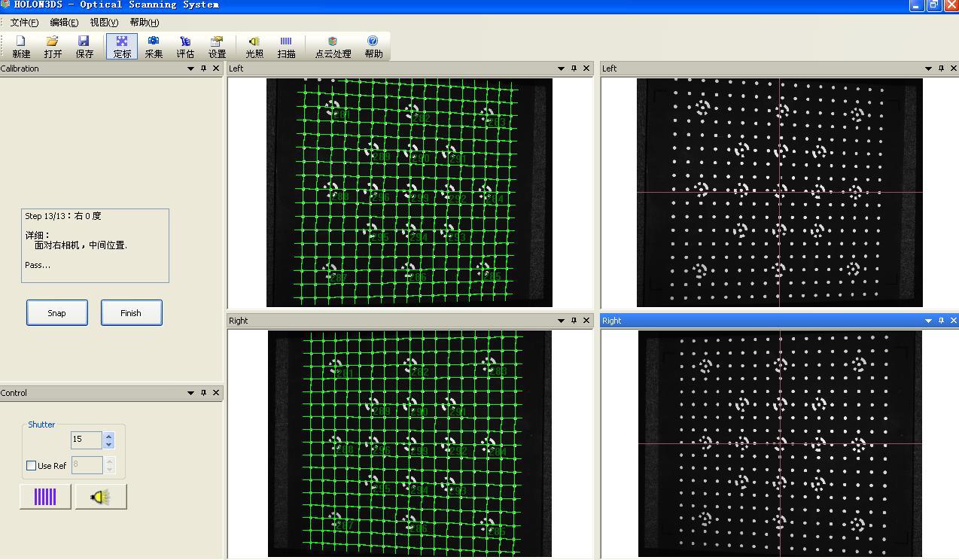Close the Control panel

(x=216, y=393)
